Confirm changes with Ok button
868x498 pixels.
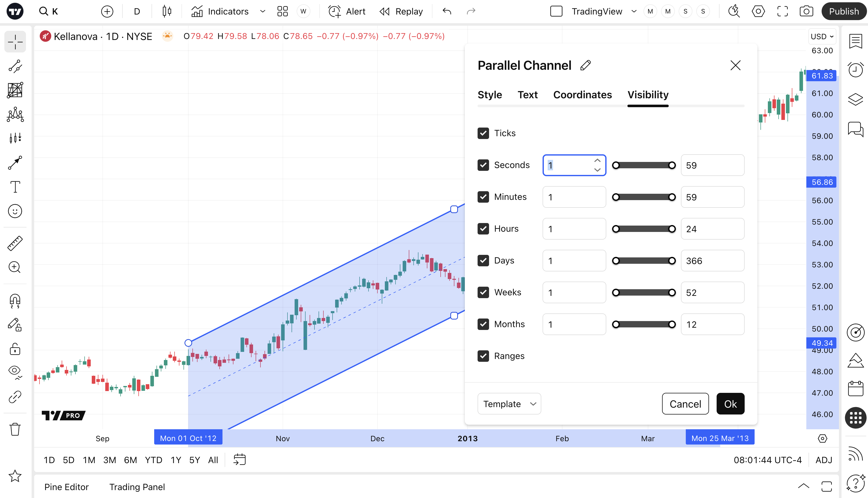pyautogui.click(x=730, y=404)
